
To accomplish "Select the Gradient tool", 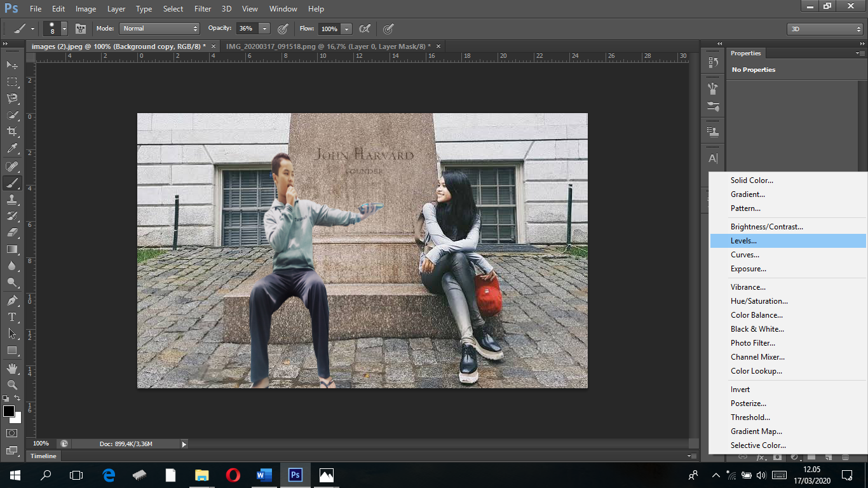I will point(12,249).
